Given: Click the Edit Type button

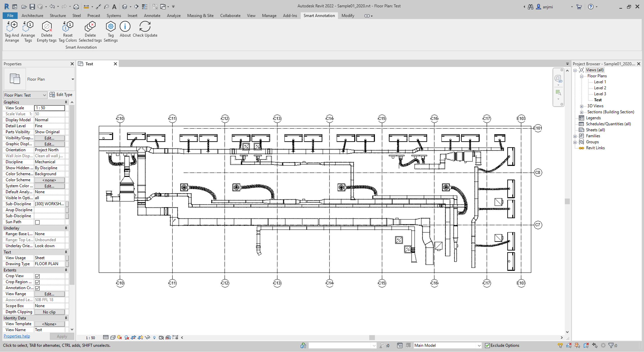Looking at the screenshot, I should 61,95.
